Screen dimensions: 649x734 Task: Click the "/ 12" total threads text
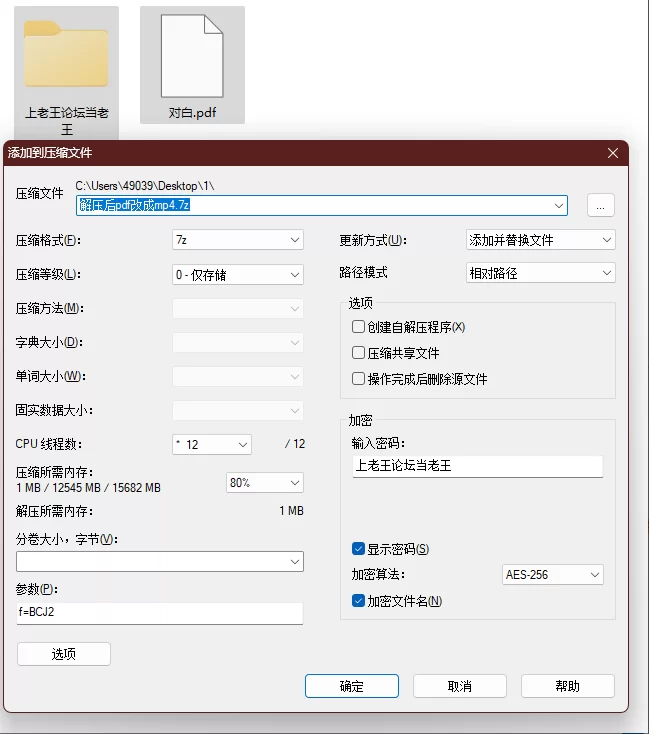pyautogui.click(x=295, y=444)
